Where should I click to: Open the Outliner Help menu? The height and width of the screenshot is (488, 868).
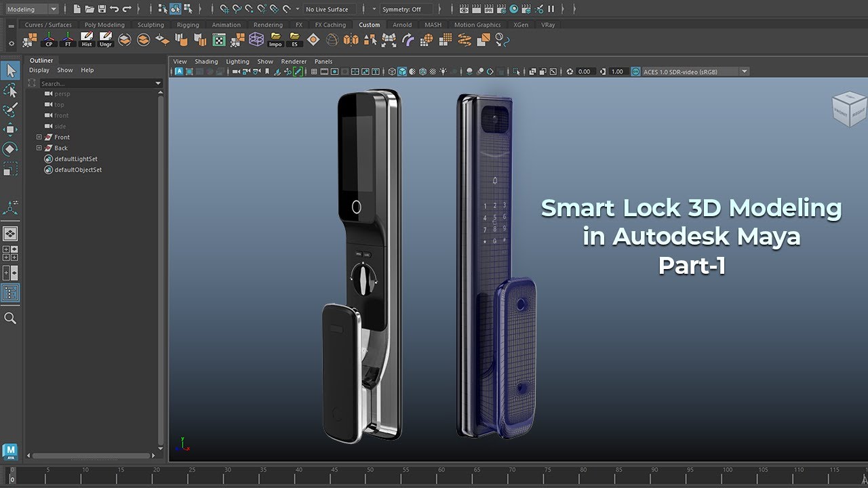(87, 70)
